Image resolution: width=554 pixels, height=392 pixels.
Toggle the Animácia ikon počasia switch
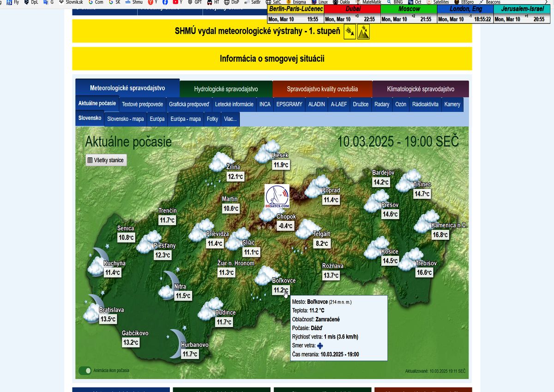coord(85,370)
